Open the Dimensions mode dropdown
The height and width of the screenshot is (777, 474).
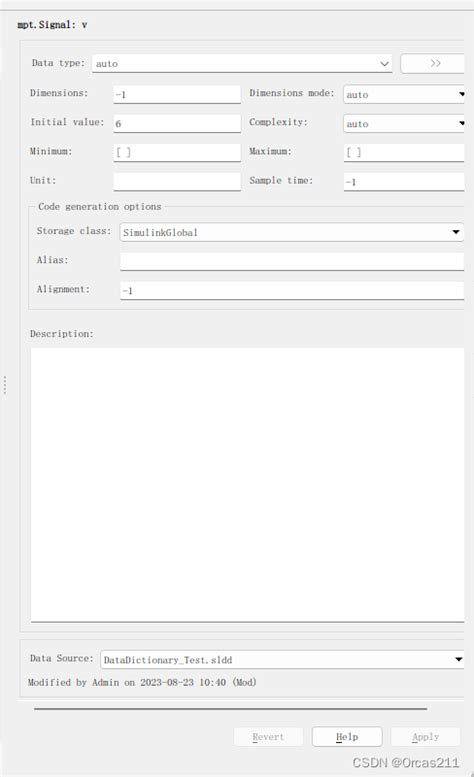[404, 94]
